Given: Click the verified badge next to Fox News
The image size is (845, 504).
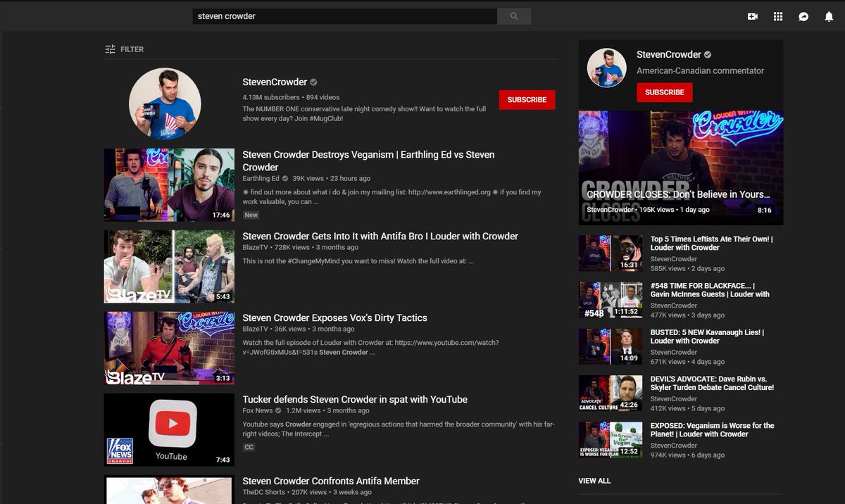Looking at the screenshot, I should [279, 410].
